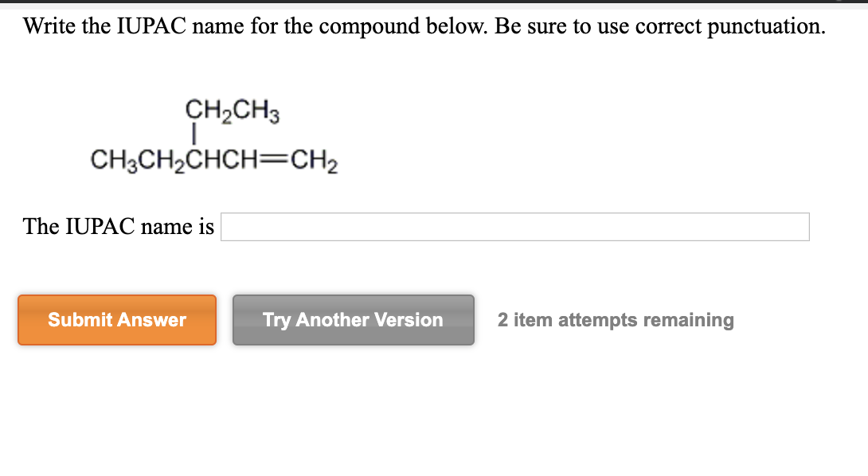Click the Try Another Version button label
The height and width of the screenshot is (476, 868).
(353, 320)
